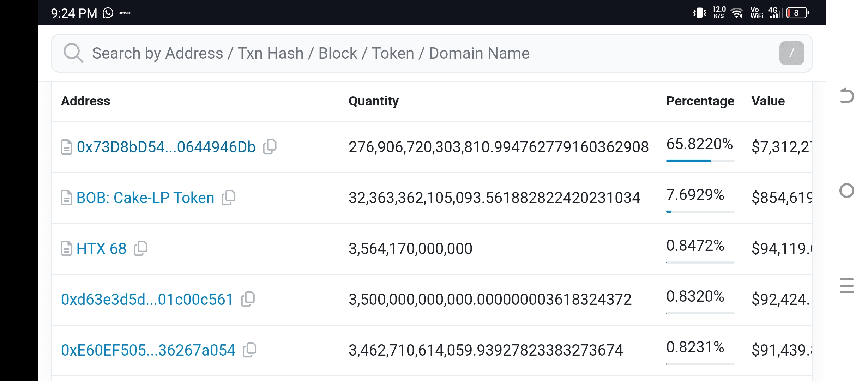Copy address 0xd63e3d5d...01c00c561
This screenshot has width=868, height=381.
pyautogui.click(x=248, y=299)
